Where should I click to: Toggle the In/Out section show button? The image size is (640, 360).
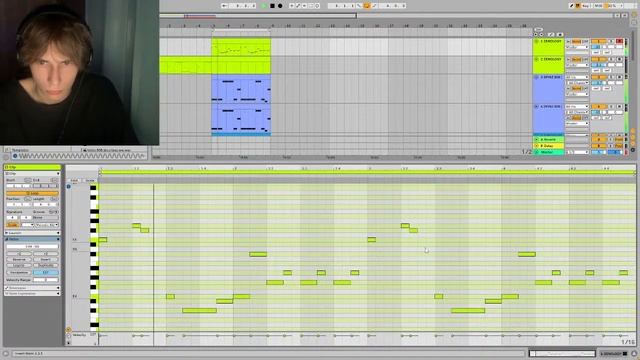[633, 131]
